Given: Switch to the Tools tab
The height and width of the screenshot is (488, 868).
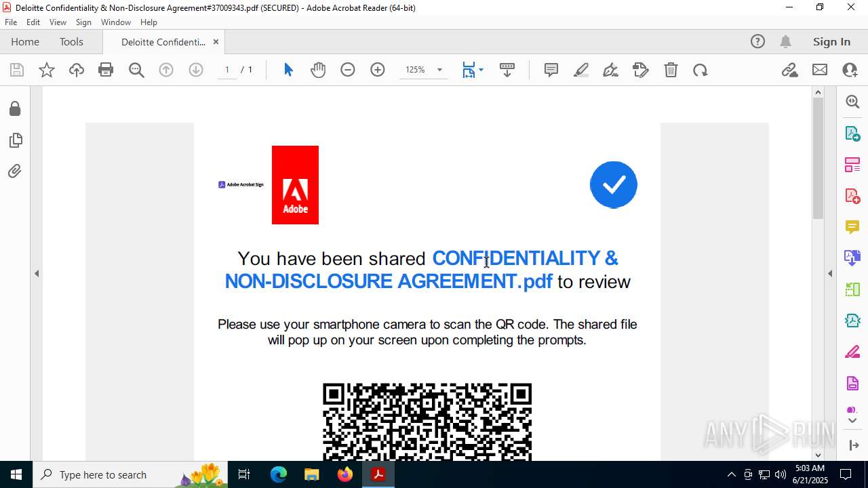Looking at the screenshot, I should click(71, 42).
